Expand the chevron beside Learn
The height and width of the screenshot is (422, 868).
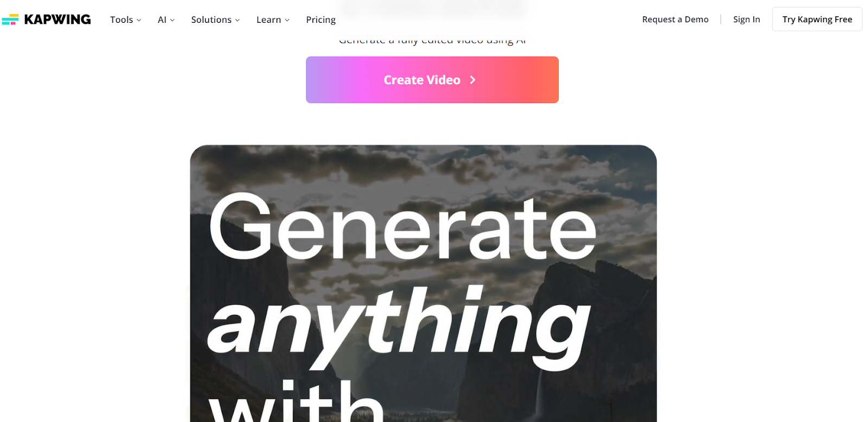coord(287,20)
